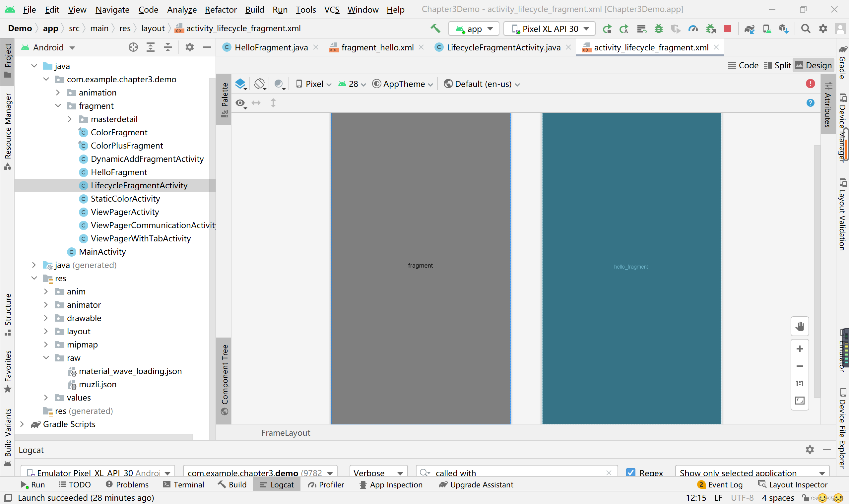Toggle the Palette side panel
This screenshot has height=504, width=849.
coord(224,100)
